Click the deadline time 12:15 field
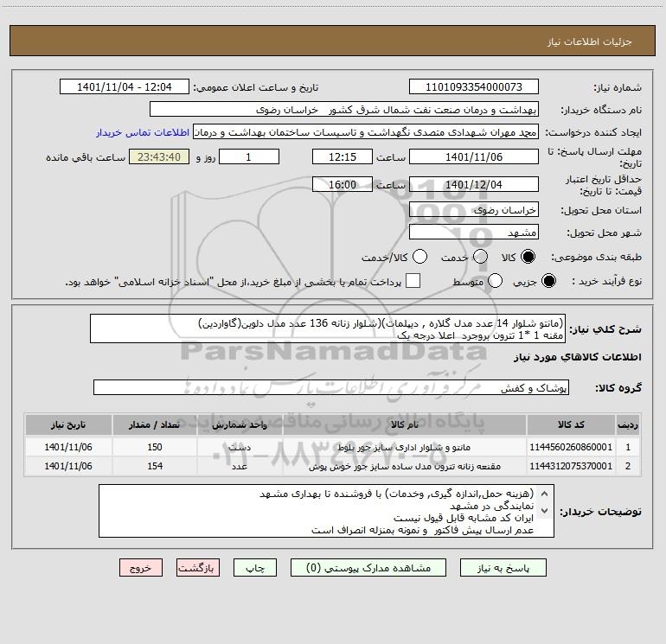 point(343,156)
